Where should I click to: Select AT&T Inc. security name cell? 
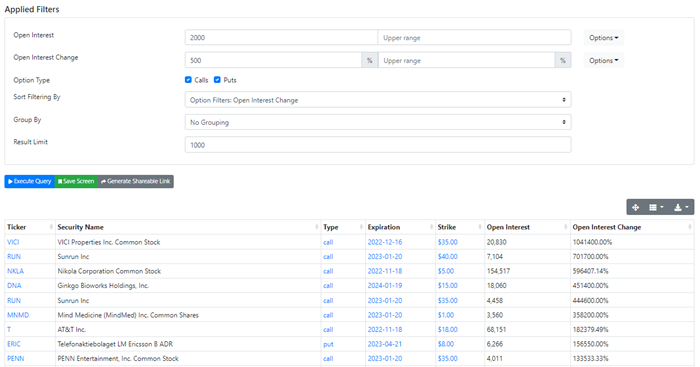coord(71,329)
